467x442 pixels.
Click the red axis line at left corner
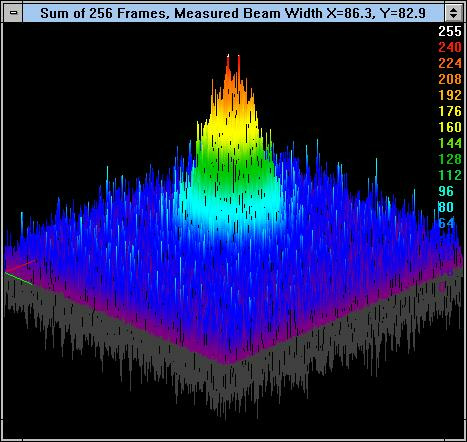[21, 266]
